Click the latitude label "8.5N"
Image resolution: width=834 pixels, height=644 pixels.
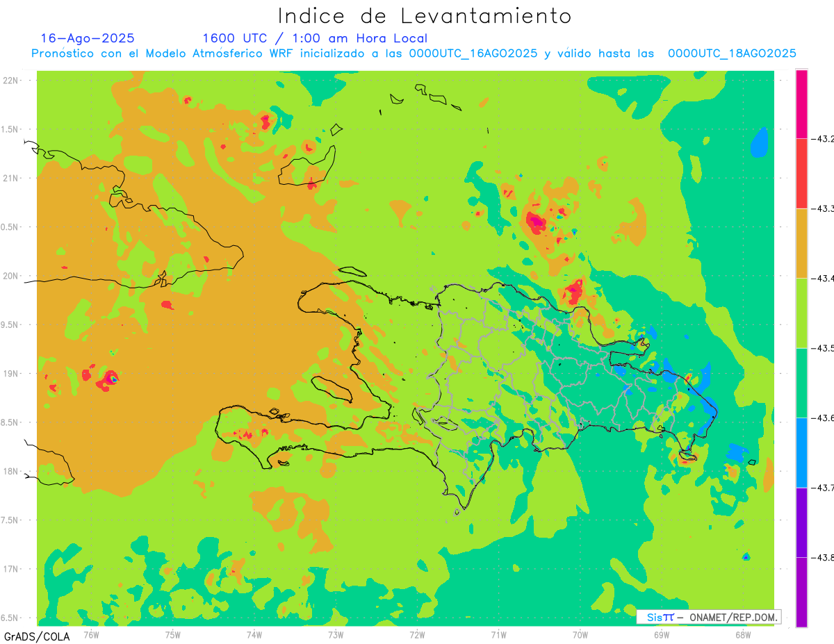pos(10,422)
